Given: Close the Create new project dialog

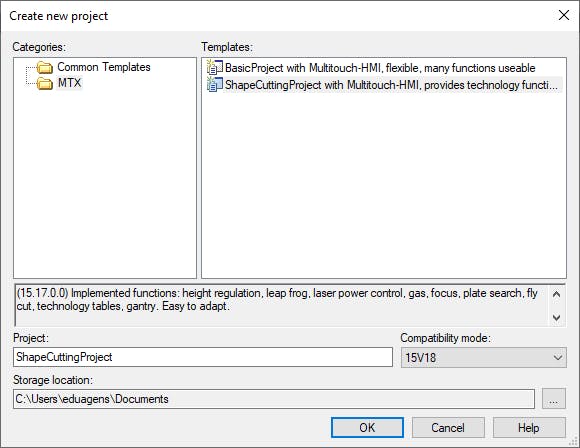Looking at the screenshot, I should tap(564, 16).
